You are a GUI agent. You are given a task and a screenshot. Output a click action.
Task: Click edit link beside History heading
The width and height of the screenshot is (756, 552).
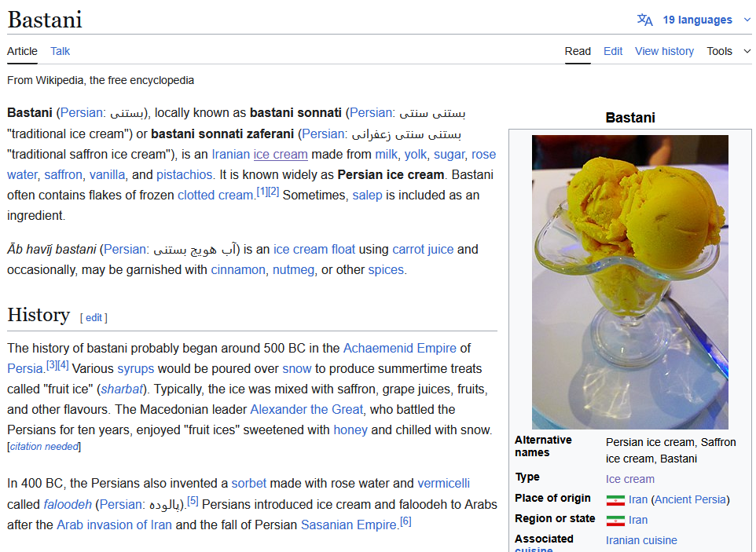pos(94,317)
